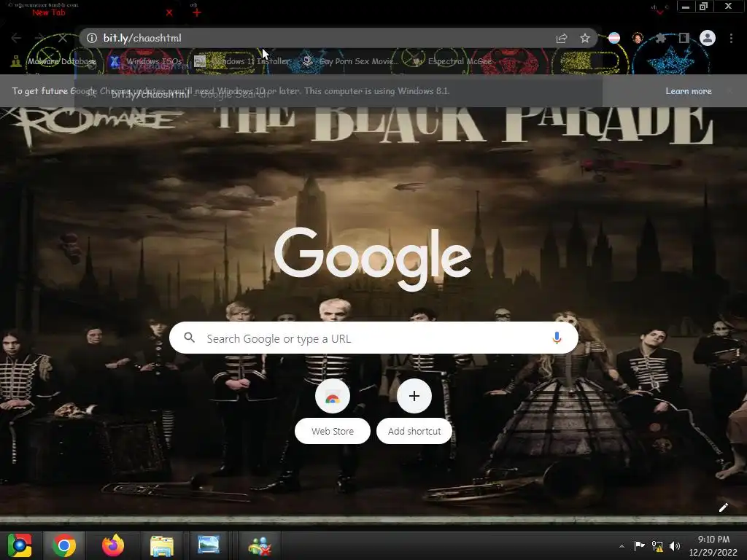This screenshot has width=747, height=560.
Task: Click Learn more in the update infobar
Action: tap(689, 91)
